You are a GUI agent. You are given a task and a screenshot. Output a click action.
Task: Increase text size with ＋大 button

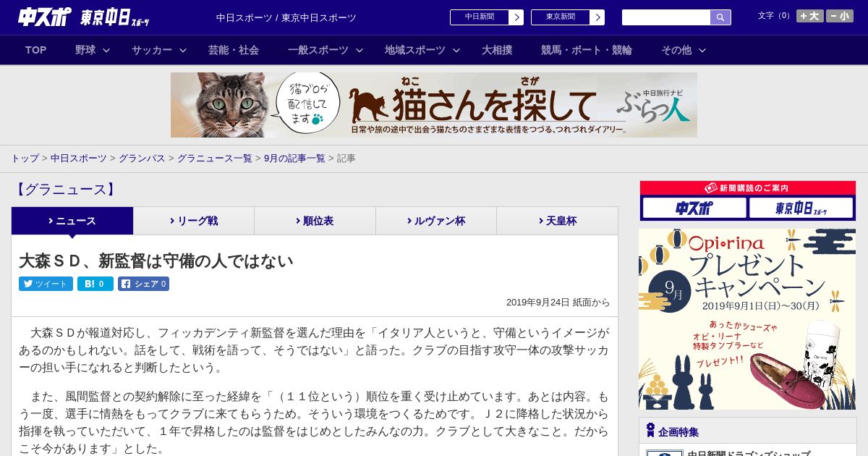point(809,16)
